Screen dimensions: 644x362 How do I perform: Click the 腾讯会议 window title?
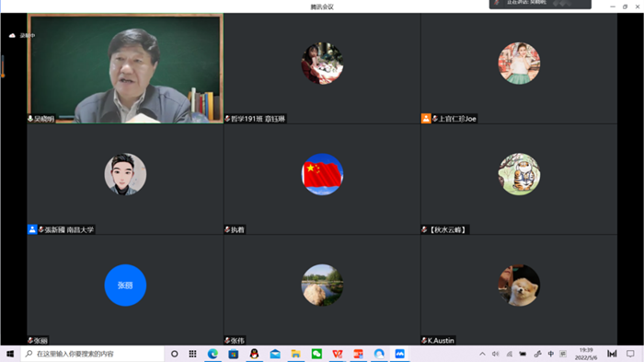click(322, 6)
